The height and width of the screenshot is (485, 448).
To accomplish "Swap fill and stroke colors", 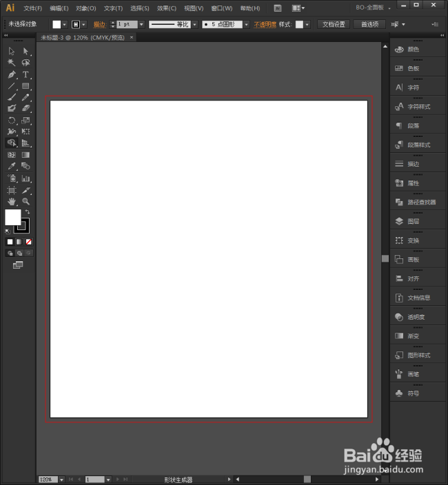I will click(x=28, y=212).
